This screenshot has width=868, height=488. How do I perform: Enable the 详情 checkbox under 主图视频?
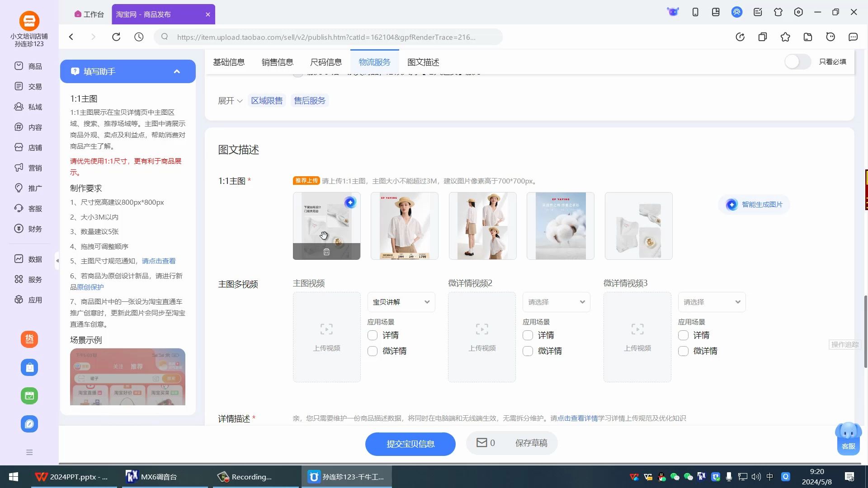(372, 335)
